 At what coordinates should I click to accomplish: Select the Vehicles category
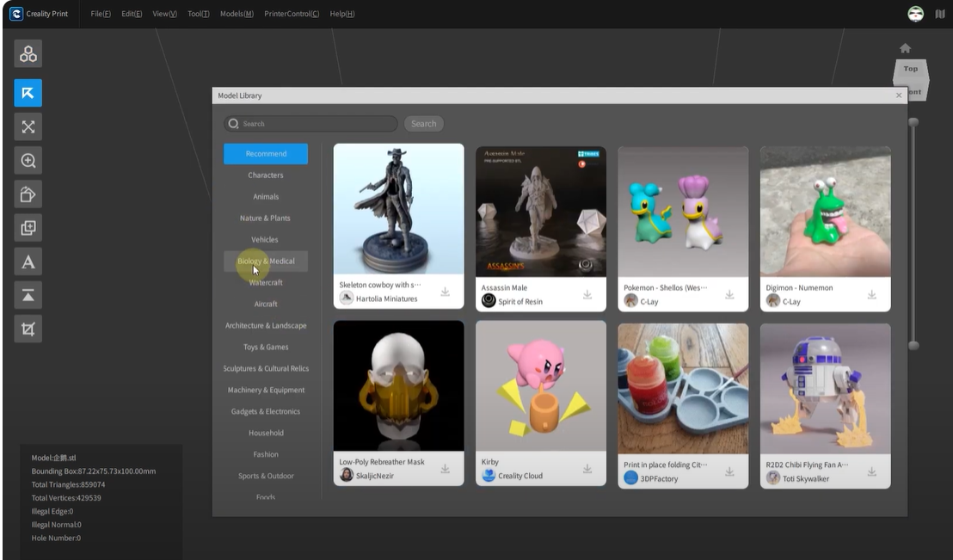[x=266, y=239]
